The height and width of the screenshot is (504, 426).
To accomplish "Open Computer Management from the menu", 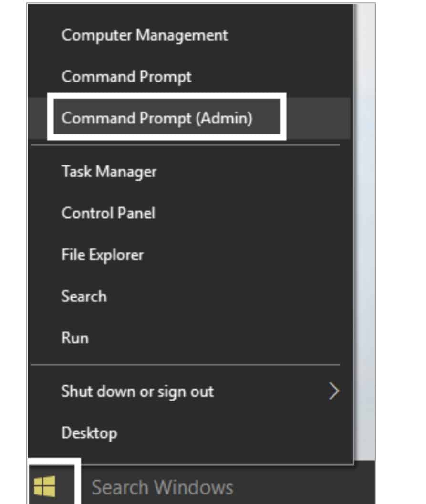I will pyautogui.click(x=145, y=35).
